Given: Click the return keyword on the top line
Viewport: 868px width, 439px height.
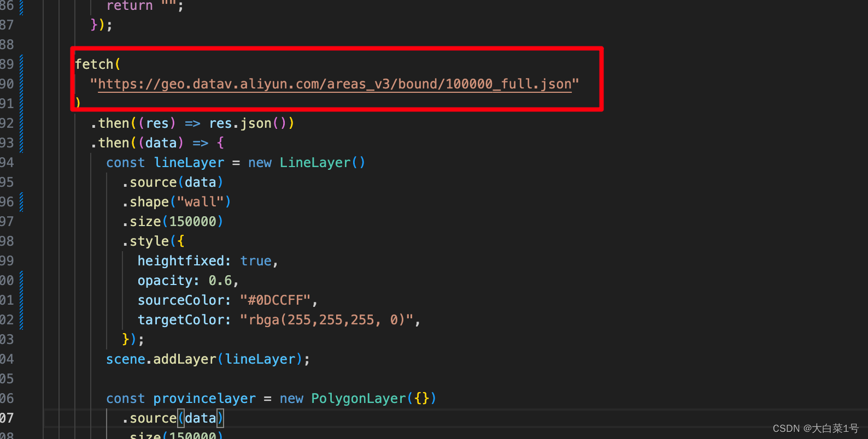Looking at the screenshot, I should click(x=130, y=5).
